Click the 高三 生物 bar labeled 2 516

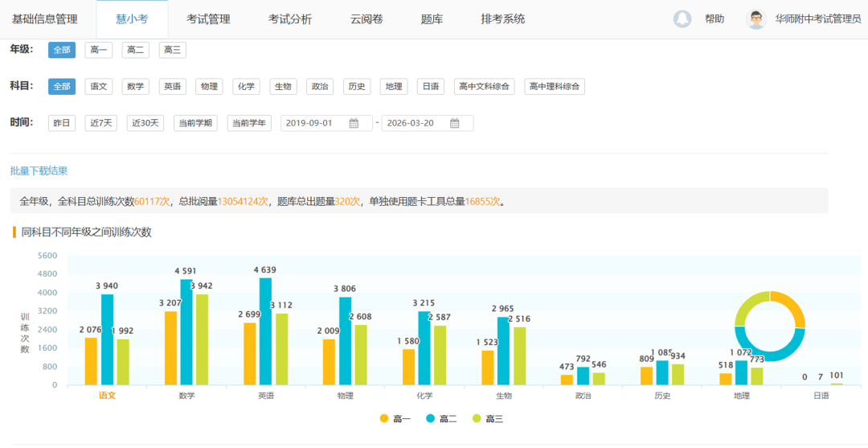[x=520, y=356]
